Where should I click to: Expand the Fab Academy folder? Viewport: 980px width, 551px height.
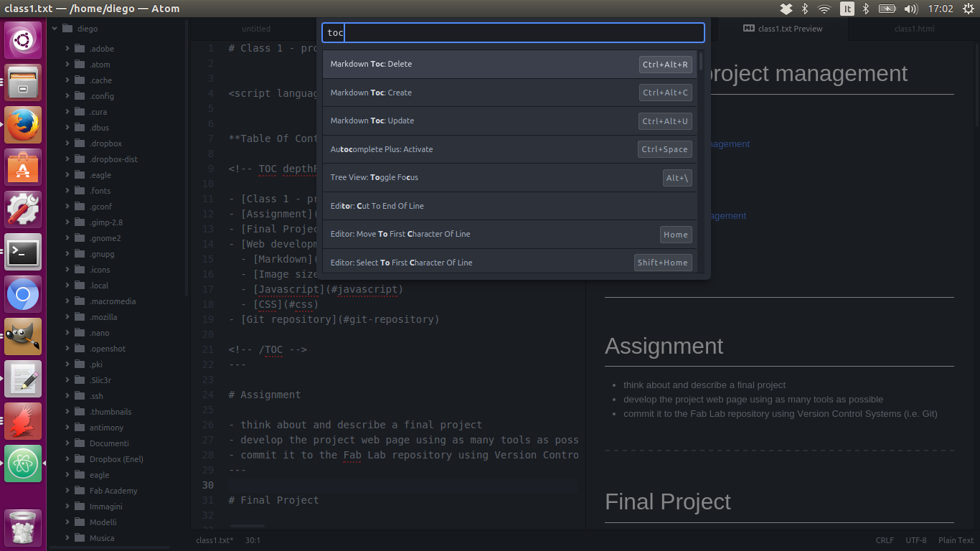67,491
